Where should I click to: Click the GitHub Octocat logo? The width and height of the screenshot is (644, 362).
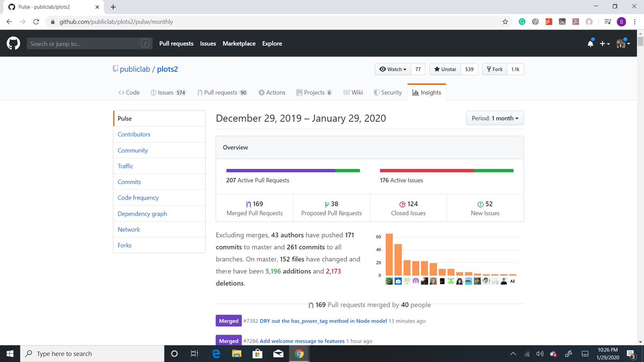click(x=13, y=43)
